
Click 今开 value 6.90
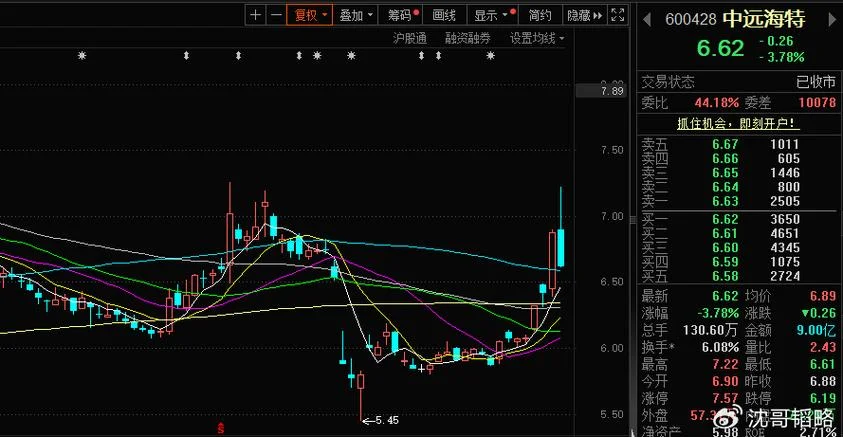(x=725, y=381)
